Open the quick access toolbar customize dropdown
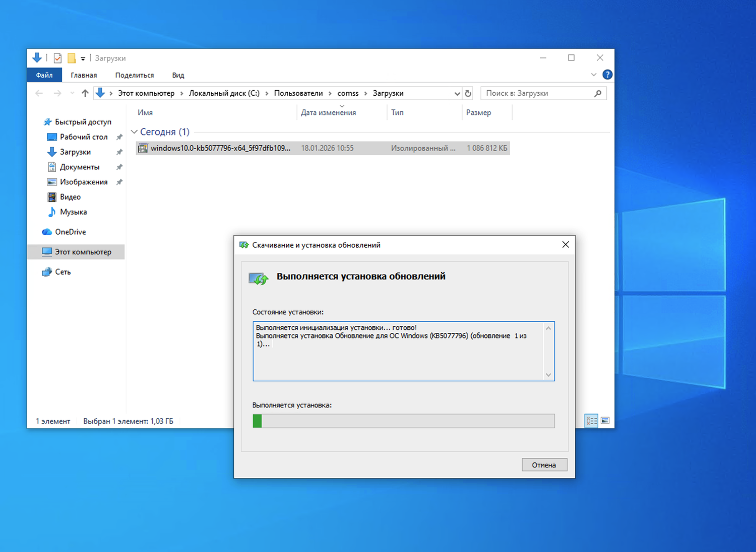 coord(83,58)
